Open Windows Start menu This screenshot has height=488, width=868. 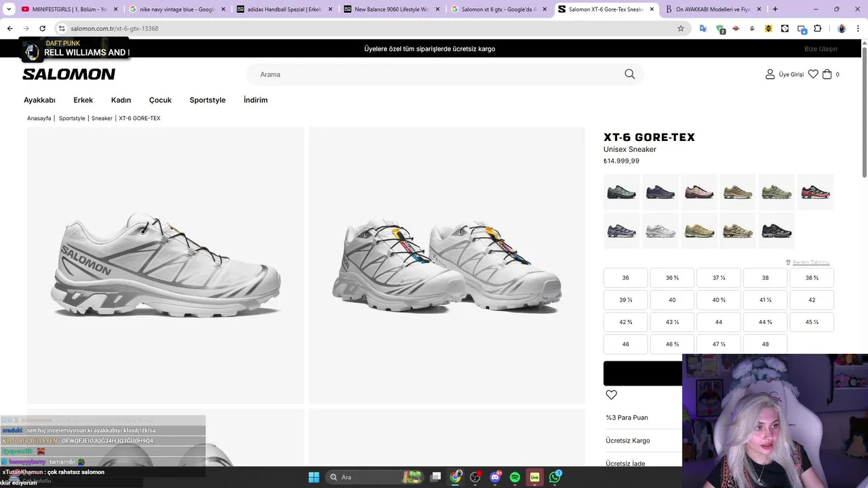click(314, 477)
